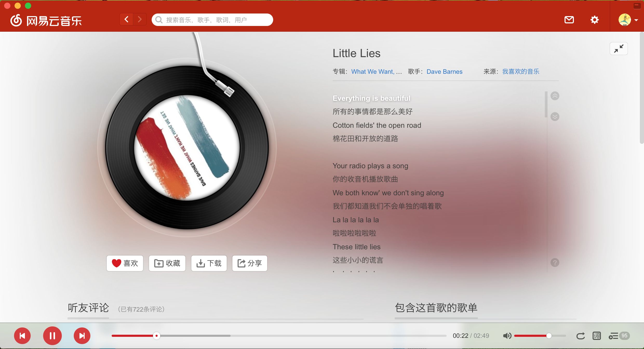Open the play queue list icon

tap(613, 336)
